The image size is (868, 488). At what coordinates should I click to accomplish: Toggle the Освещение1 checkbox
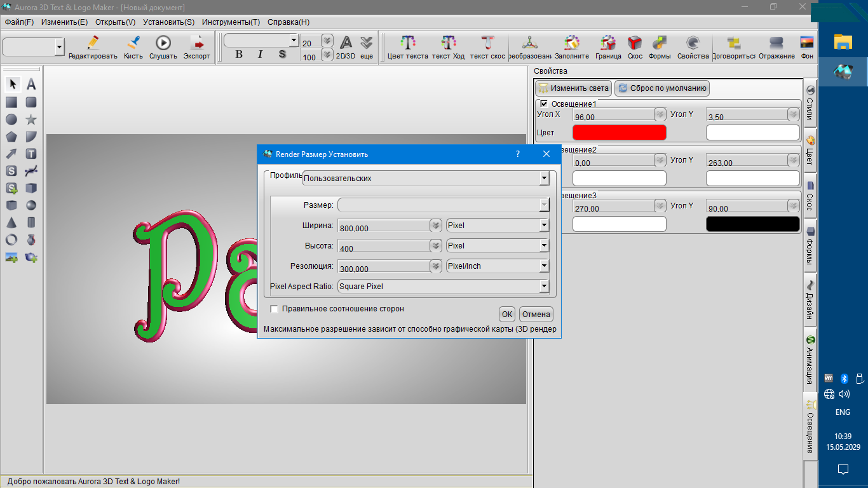click(544, 104)
